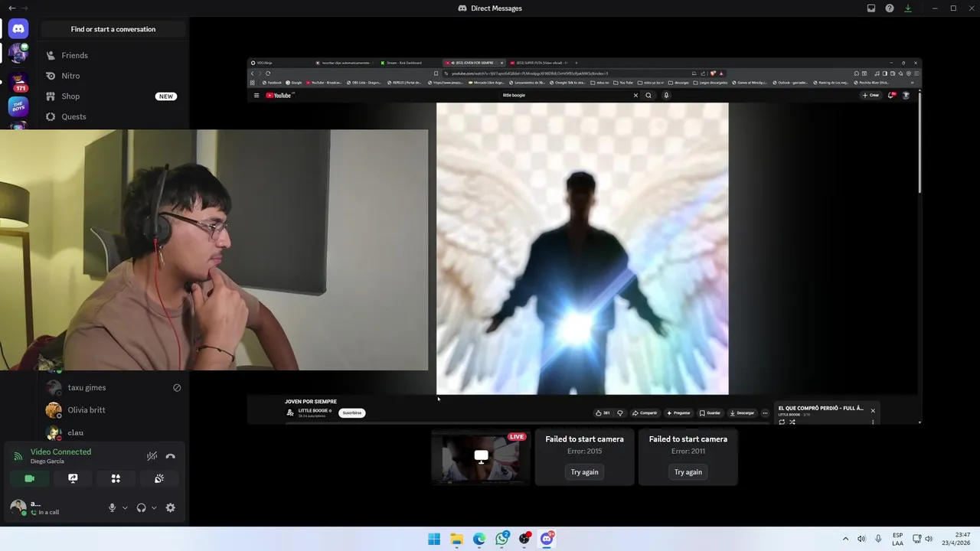Open the Video Connected details
980x551 pixels.
point(60,452)
